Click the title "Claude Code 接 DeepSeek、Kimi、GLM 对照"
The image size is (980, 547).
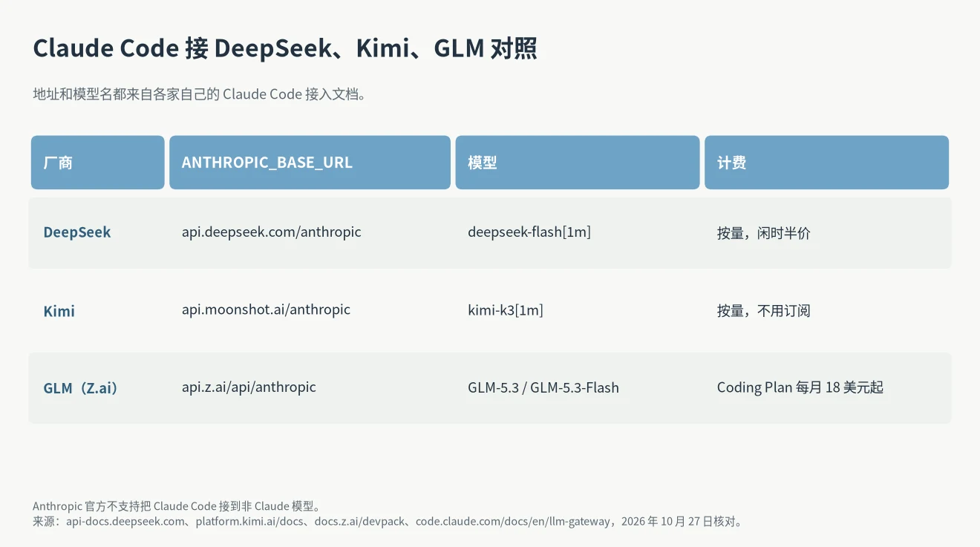coord(285,48)
